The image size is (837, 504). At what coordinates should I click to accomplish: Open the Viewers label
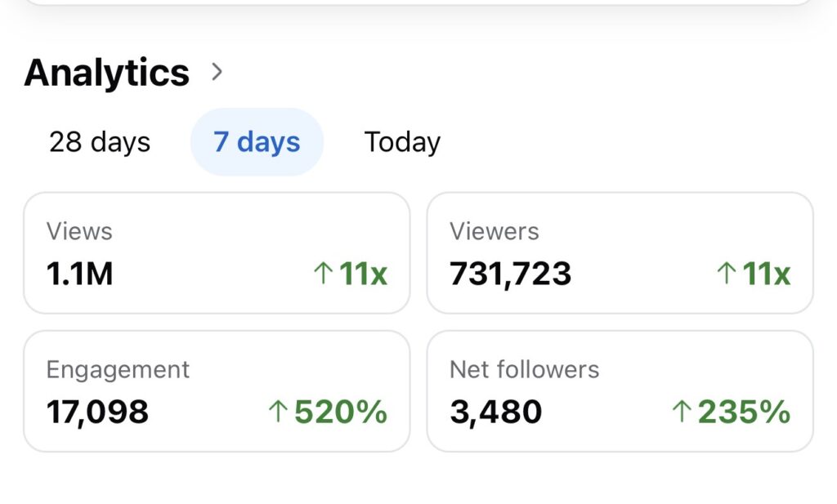point(494,231)
